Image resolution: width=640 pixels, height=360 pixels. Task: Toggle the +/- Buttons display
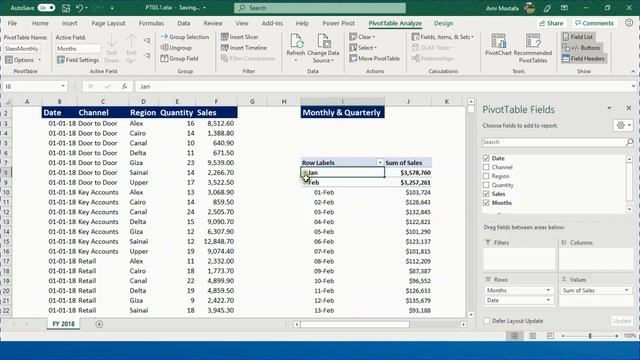tap(582, 48)
